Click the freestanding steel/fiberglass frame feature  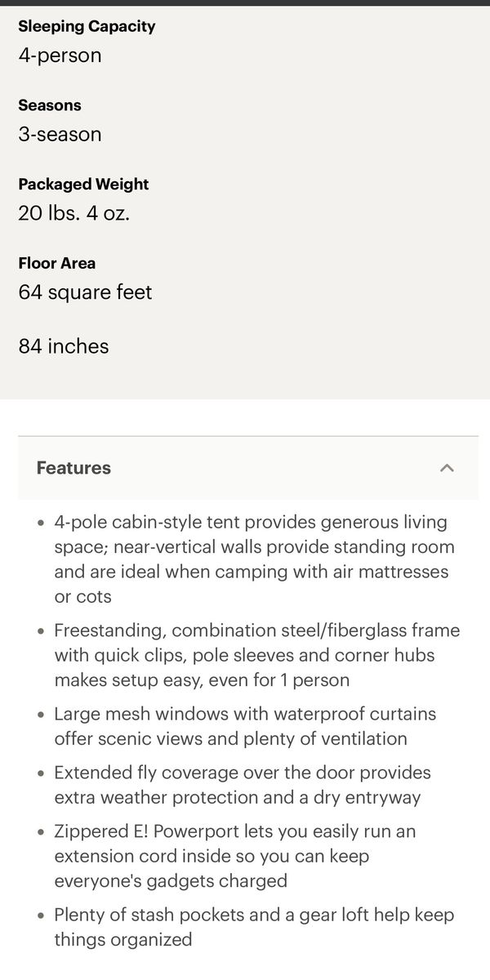[x=256, y=655]
